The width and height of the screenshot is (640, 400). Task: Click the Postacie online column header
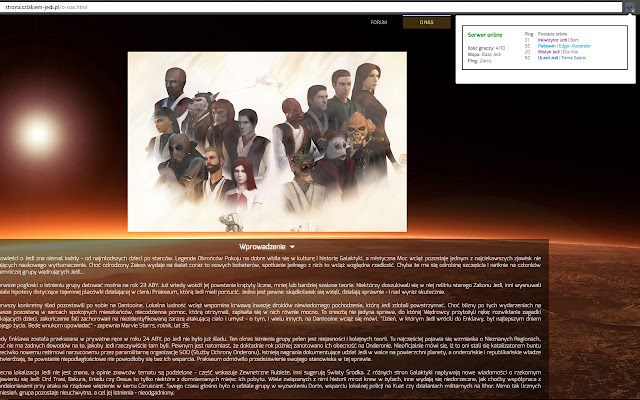coord(552,34)
